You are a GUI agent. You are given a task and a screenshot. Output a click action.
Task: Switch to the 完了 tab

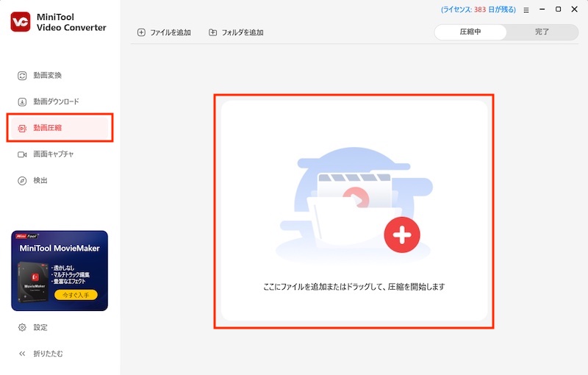[542, 32]
